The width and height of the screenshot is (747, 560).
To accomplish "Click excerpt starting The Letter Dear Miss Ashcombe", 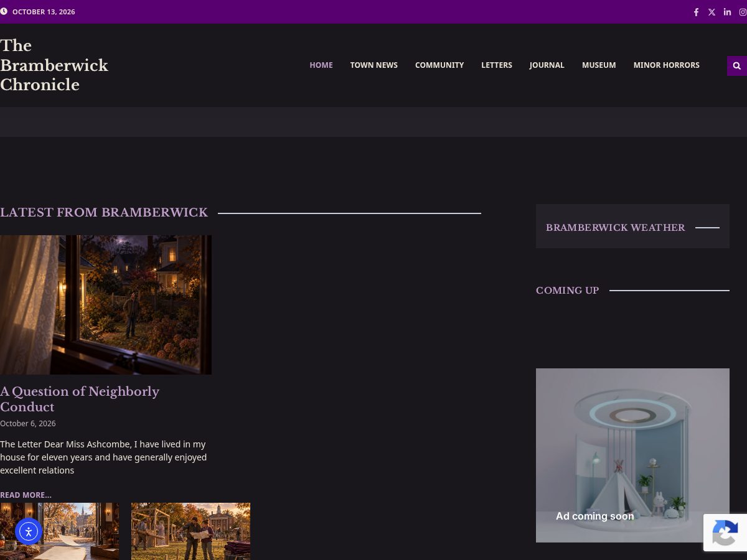I will tap(103, 457).
